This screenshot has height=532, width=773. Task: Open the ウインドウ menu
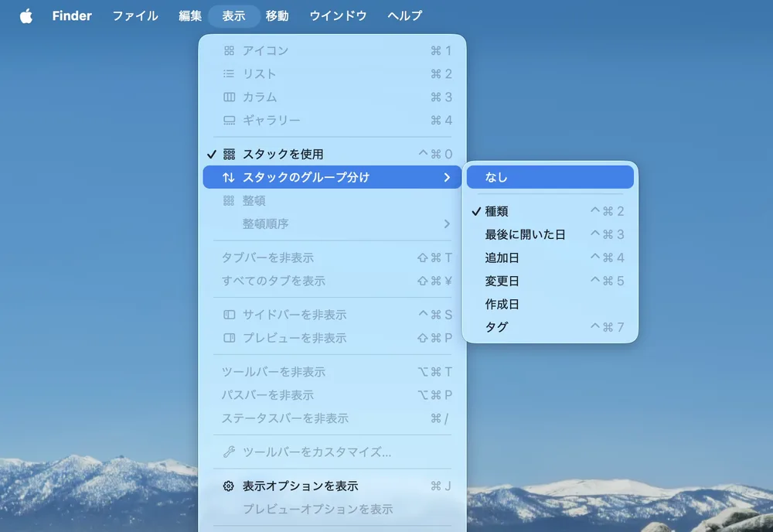click(339, 15)
